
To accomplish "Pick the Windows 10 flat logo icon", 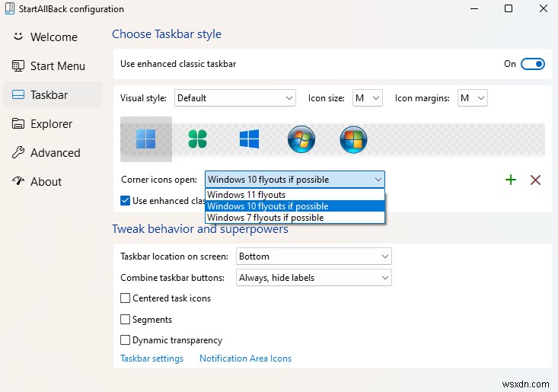I will pos(250,139).
